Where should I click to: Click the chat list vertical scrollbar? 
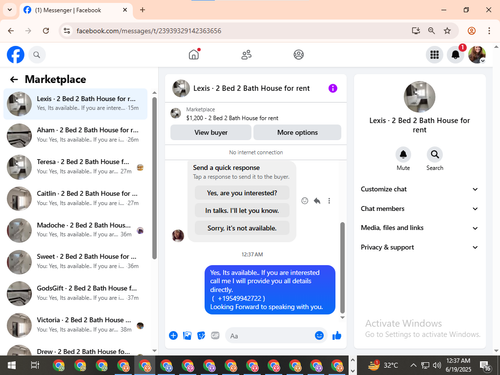click(x=154, y=178)
